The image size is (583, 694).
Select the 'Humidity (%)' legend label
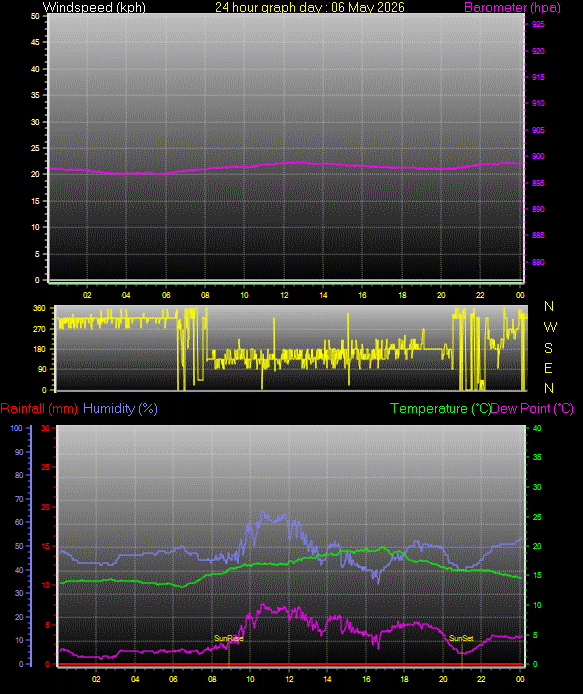[120, 409]
